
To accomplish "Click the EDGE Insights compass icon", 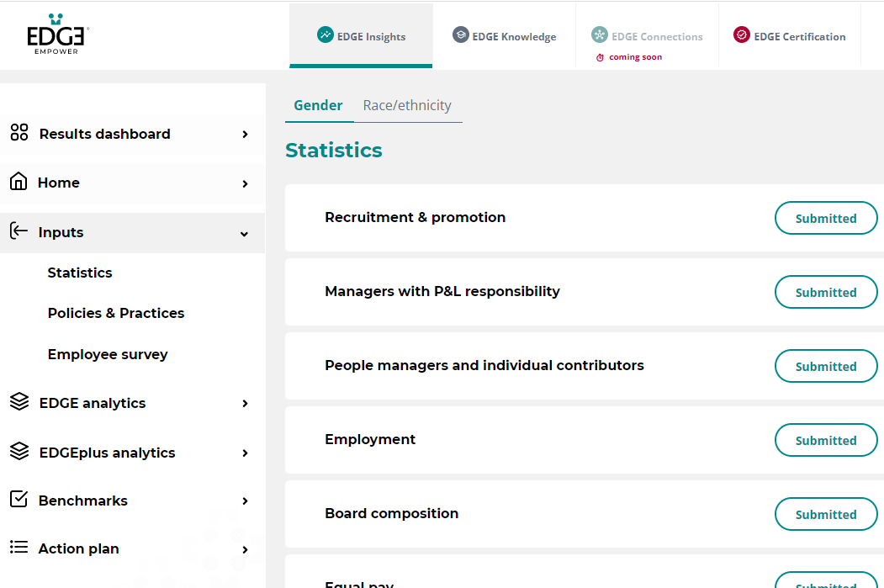I will (326, 35).
